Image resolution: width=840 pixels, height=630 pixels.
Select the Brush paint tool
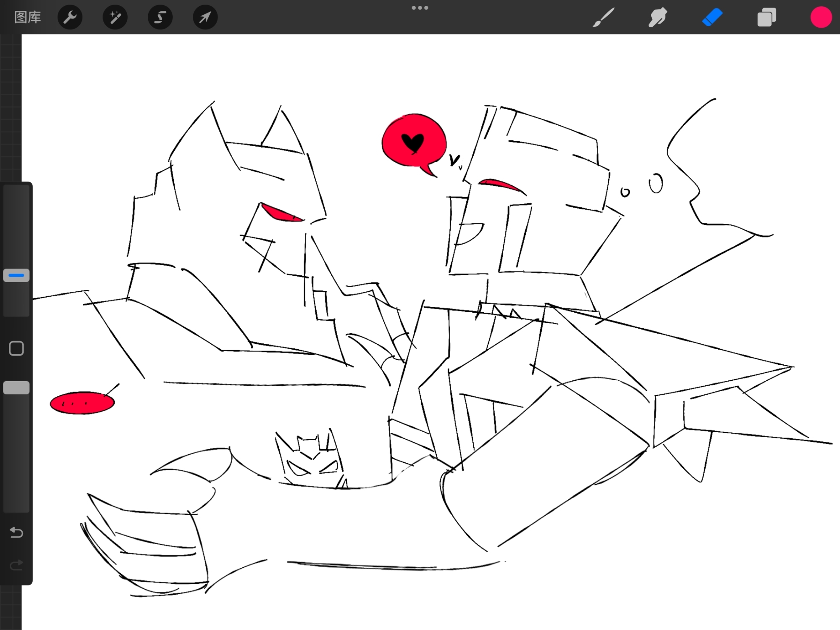[604, 18]
